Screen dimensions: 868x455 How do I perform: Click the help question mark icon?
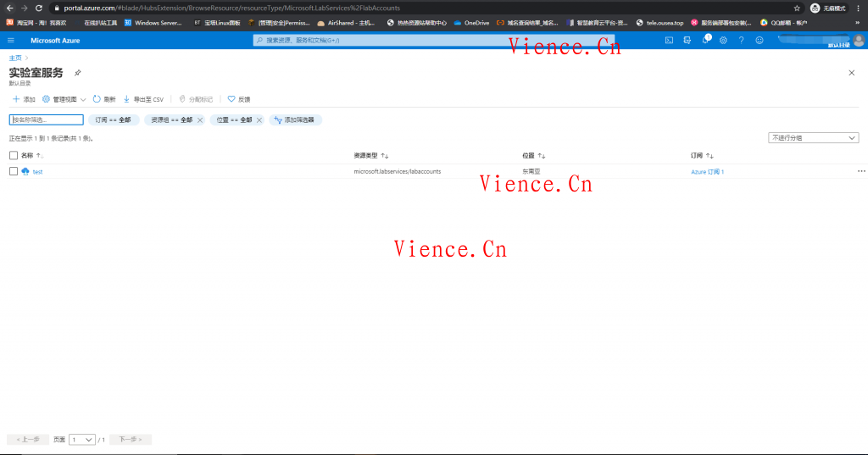coord(741,40)
